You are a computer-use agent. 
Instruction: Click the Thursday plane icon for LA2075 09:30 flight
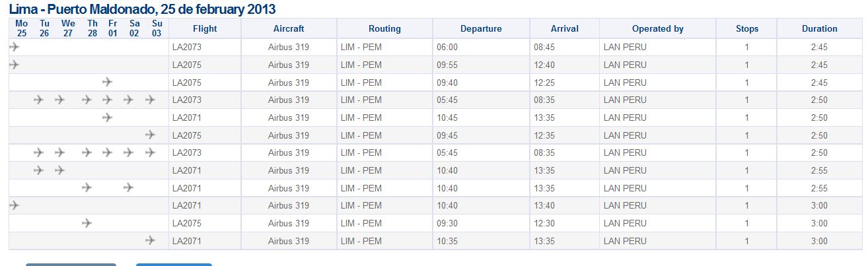pos(87,223)
